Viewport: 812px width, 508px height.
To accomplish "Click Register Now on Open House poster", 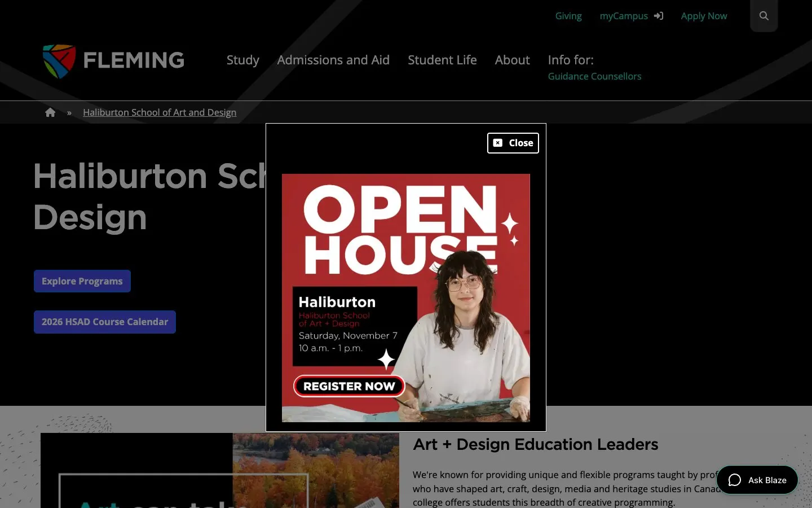I will pos(349,386).
